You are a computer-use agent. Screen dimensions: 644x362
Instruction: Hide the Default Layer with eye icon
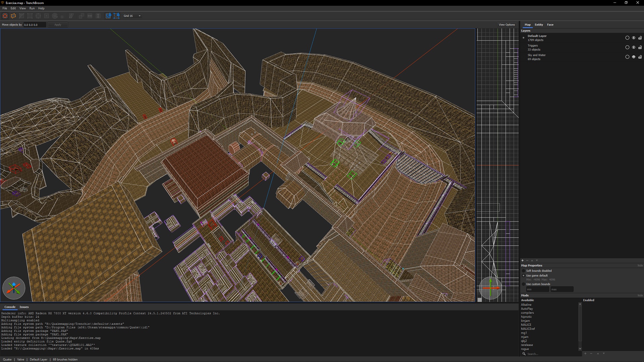[634, 38]
